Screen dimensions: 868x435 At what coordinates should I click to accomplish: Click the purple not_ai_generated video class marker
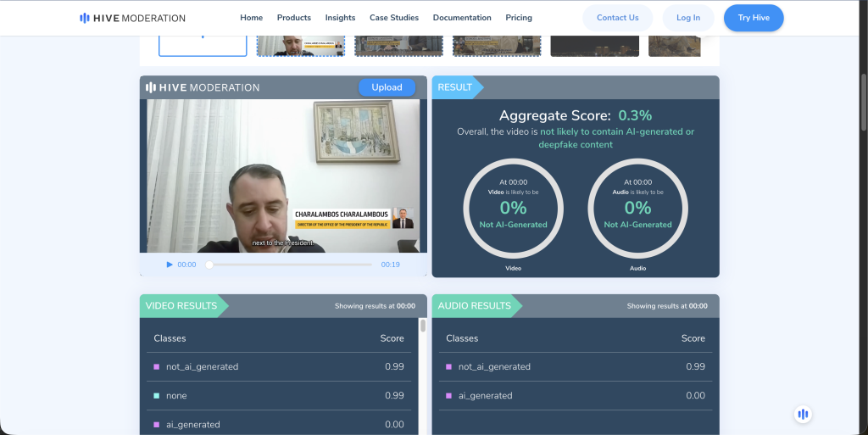click(x=156, y=367)
